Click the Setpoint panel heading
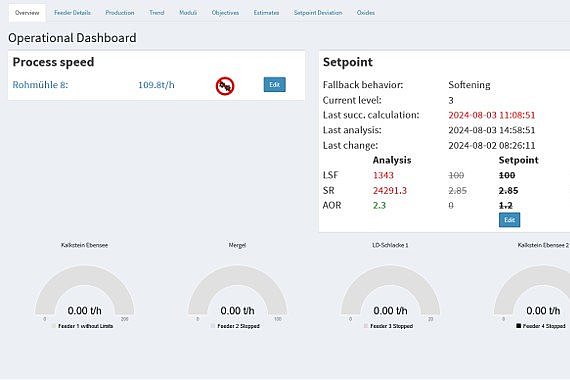Screen dimensions: 570x380 pos(348,62)
